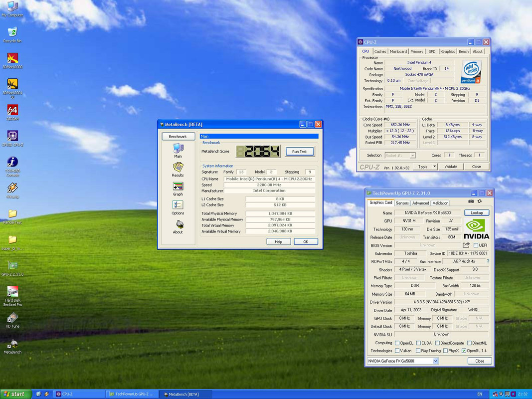Click the BIOS export share icon in GPU-Z
This screenshot has width=532, height=399.
[x=466, y=245]
